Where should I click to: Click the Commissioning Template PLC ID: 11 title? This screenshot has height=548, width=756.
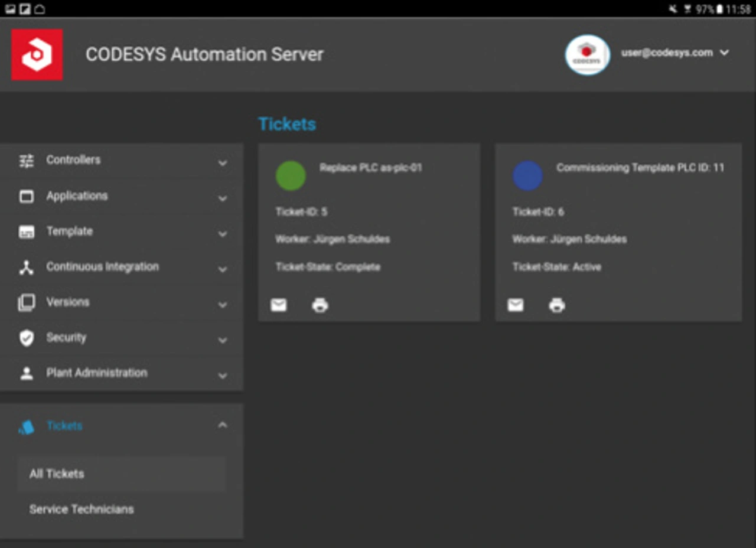[x=640, y=168]
